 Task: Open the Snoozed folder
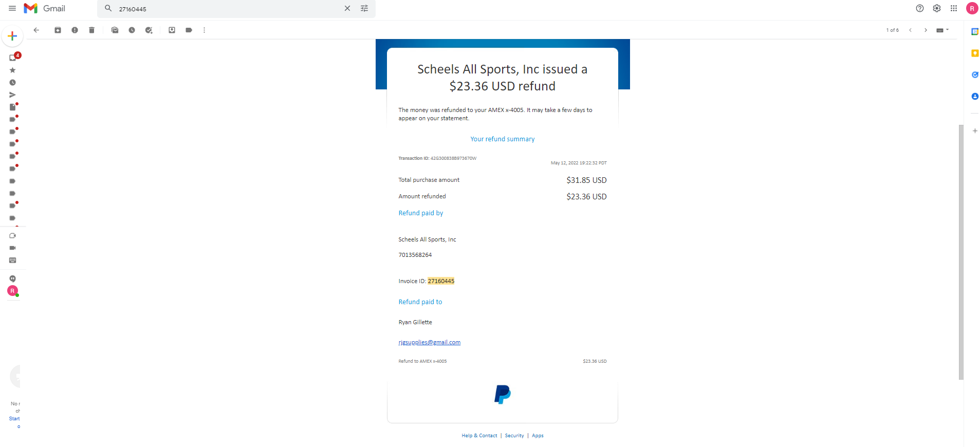tap(12, 82)
